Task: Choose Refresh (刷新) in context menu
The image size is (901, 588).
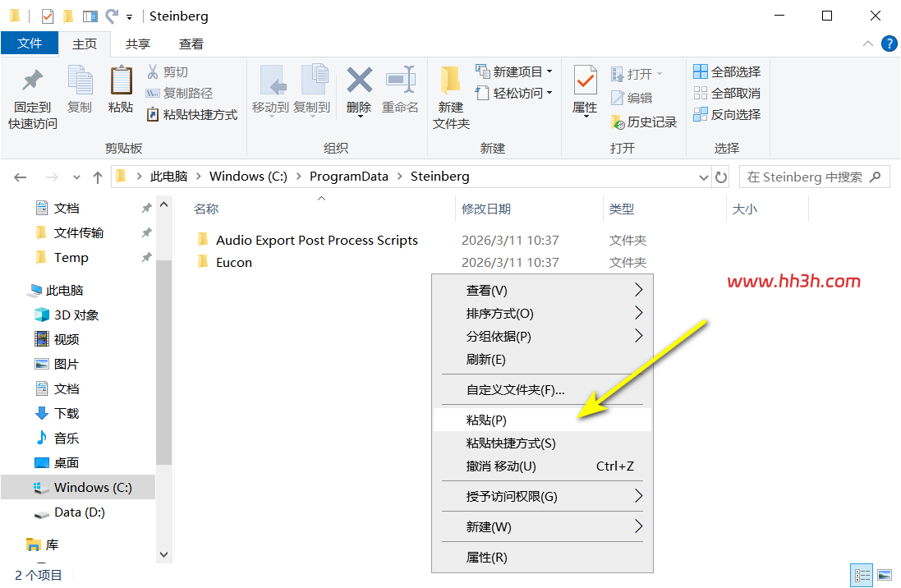Action: point(542,359)
